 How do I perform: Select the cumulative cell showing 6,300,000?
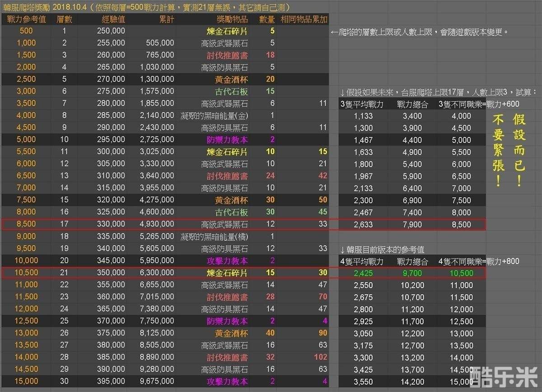157,273
